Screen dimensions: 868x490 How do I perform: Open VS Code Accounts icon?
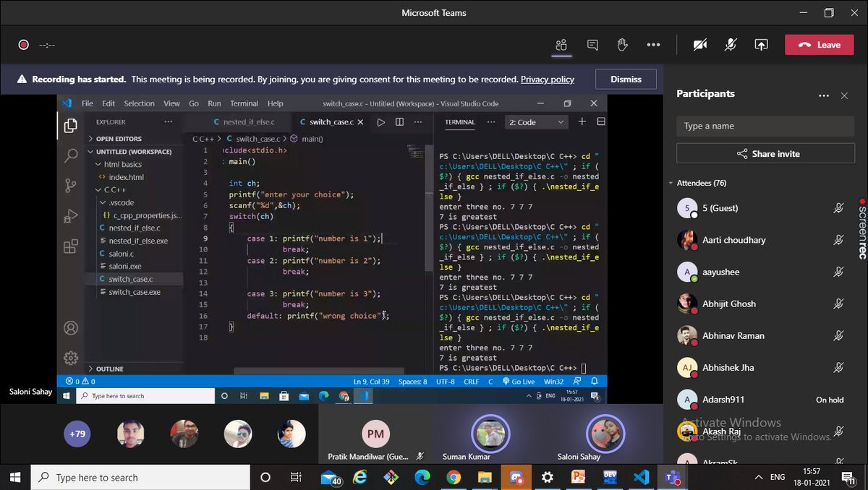pos(71,328)
